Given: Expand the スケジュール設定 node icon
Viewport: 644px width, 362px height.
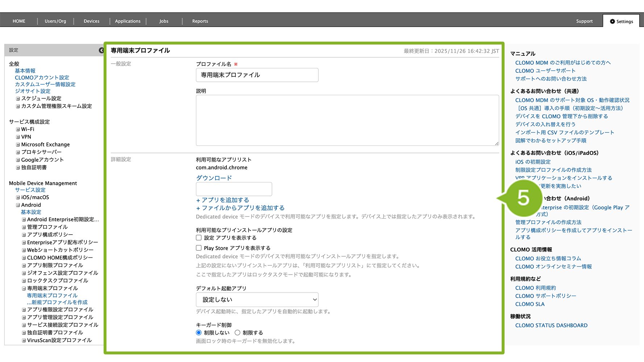Looking at the screenshot, I should pyautogui.click(x=18, y=98).
